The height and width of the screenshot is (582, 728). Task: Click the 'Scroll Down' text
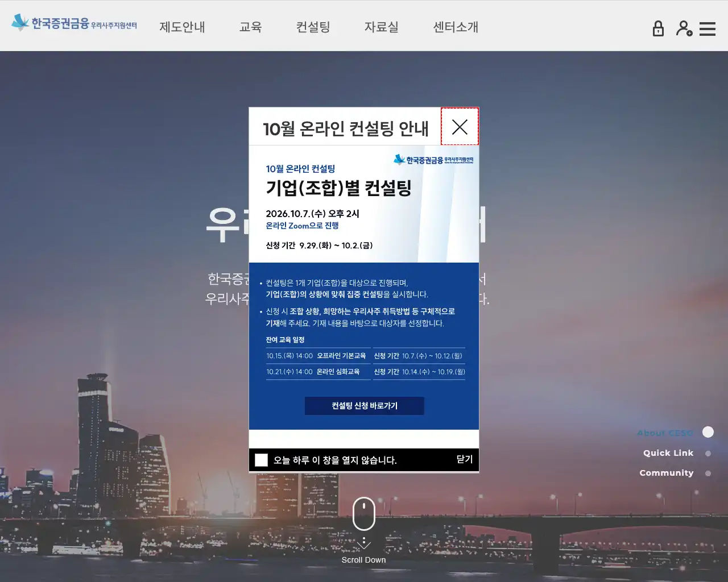(x=364, y=560)
